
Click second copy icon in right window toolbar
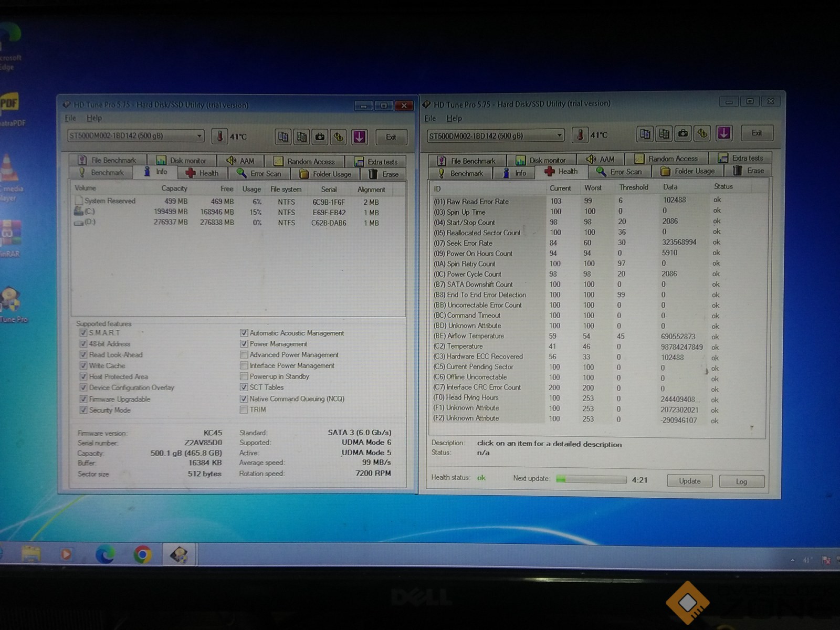click(664, 133)
